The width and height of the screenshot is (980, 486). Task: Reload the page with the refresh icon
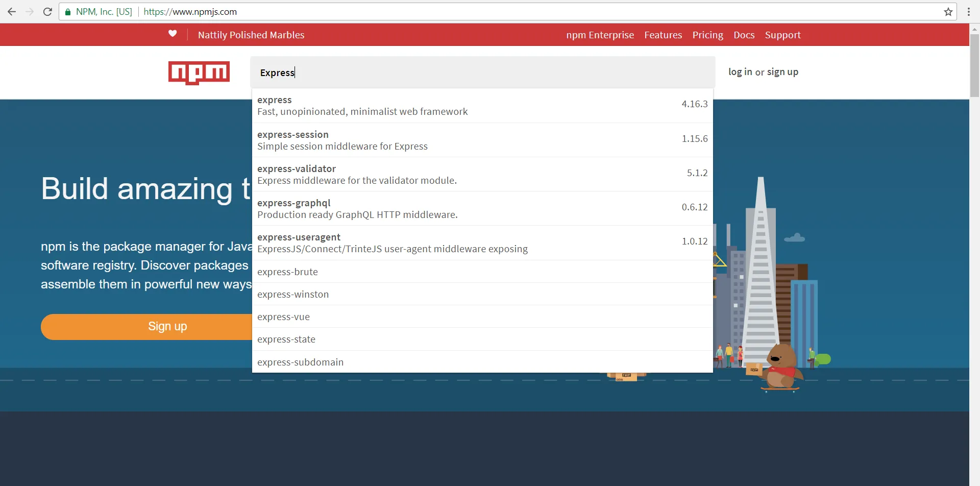(47, 12)
